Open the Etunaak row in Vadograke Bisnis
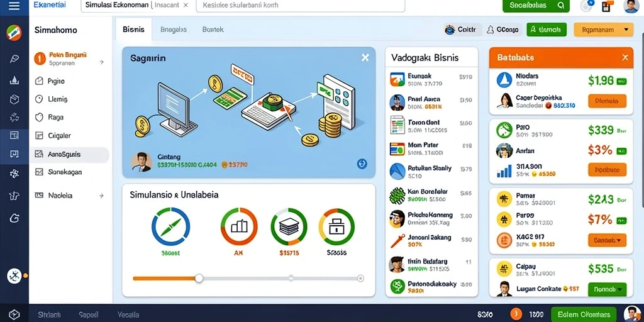 [431, 80]
